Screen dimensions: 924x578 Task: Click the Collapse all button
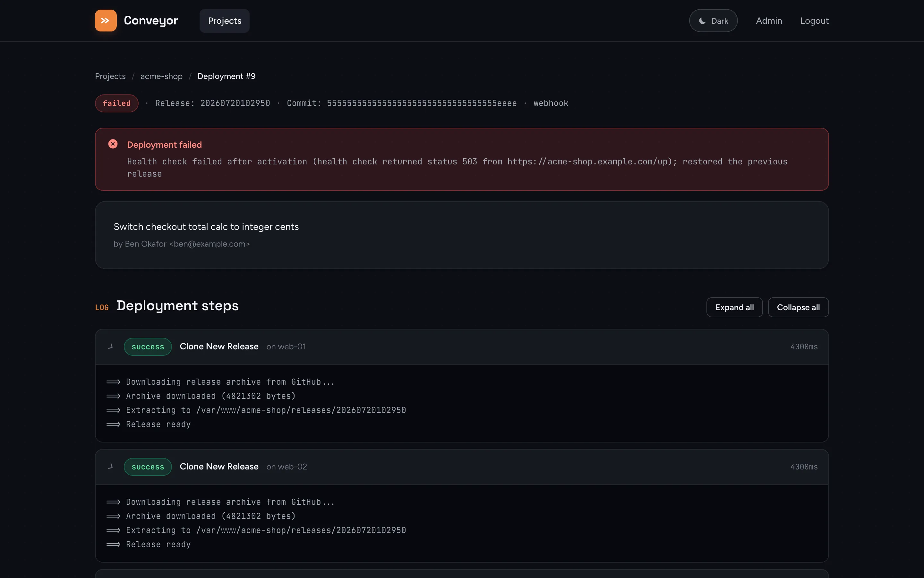[x=798, y=307]
